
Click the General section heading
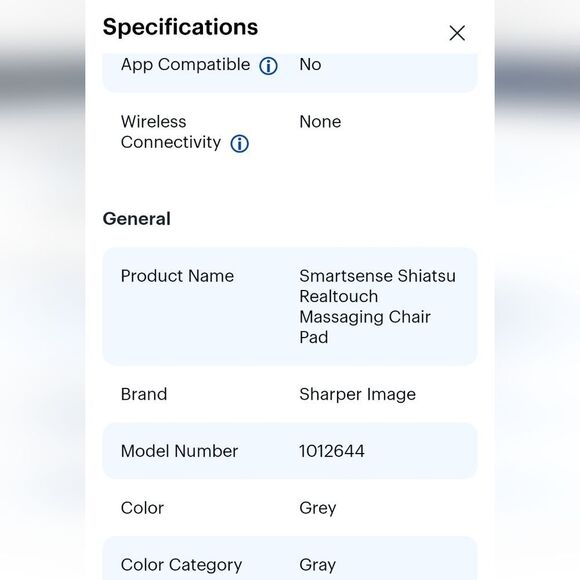click(x=136, y=219)
